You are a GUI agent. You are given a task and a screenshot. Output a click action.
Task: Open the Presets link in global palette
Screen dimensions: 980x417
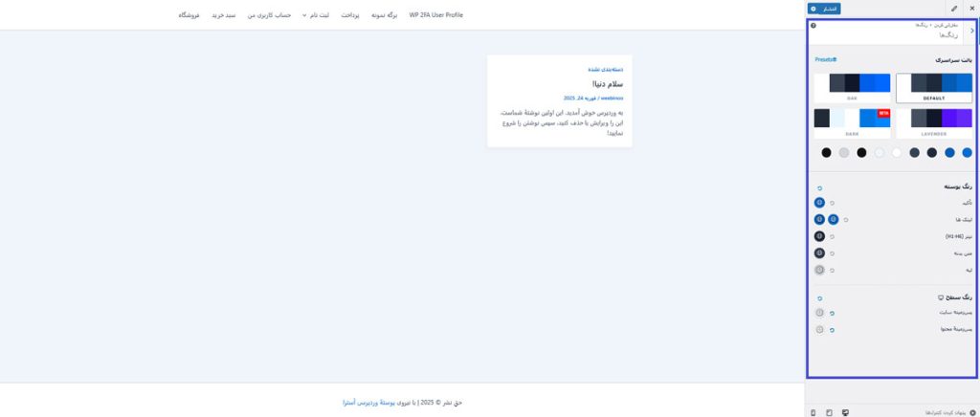825,59
